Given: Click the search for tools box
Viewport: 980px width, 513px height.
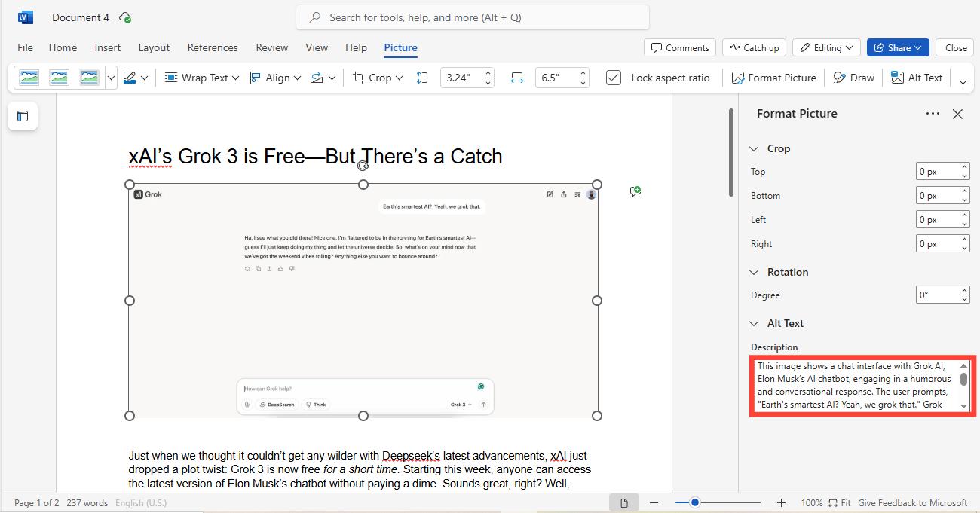Looking at the screenshot, I should pos(473,17).
